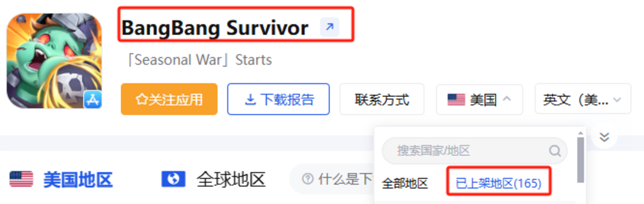The image size is (644, 204).
Task: Click the 联系方式 button
Action: coord(382,99)
